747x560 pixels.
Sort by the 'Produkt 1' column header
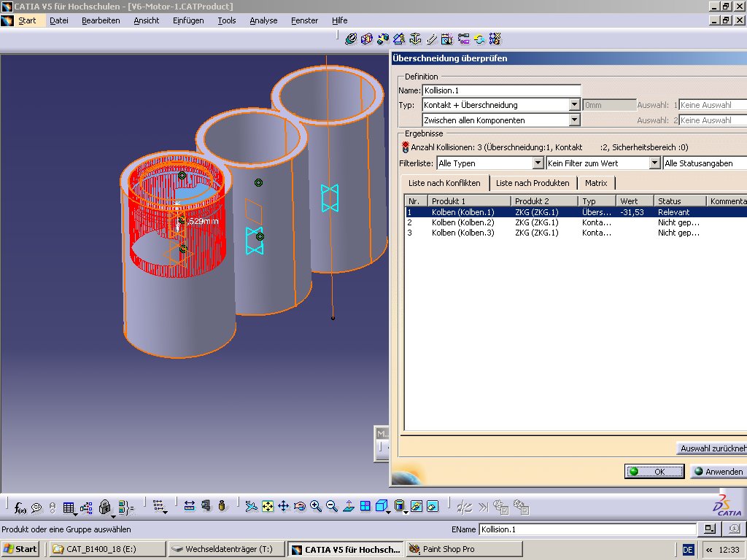(x=469, y=201)
